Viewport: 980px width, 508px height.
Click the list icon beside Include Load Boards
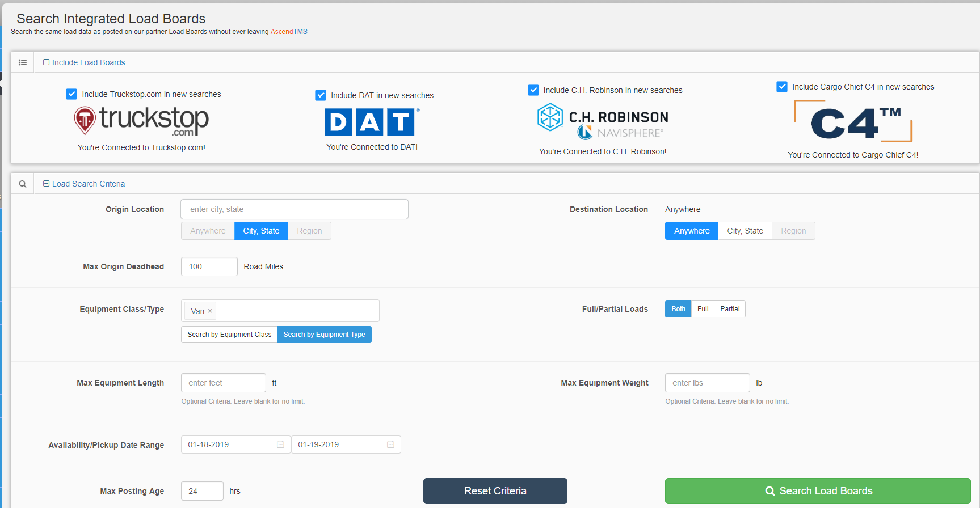click(23, 62)
